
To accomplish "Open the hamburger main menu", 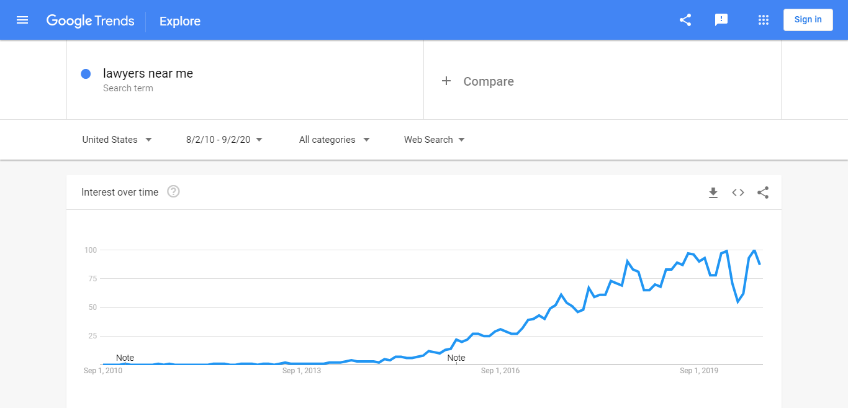I will [23, 20].
